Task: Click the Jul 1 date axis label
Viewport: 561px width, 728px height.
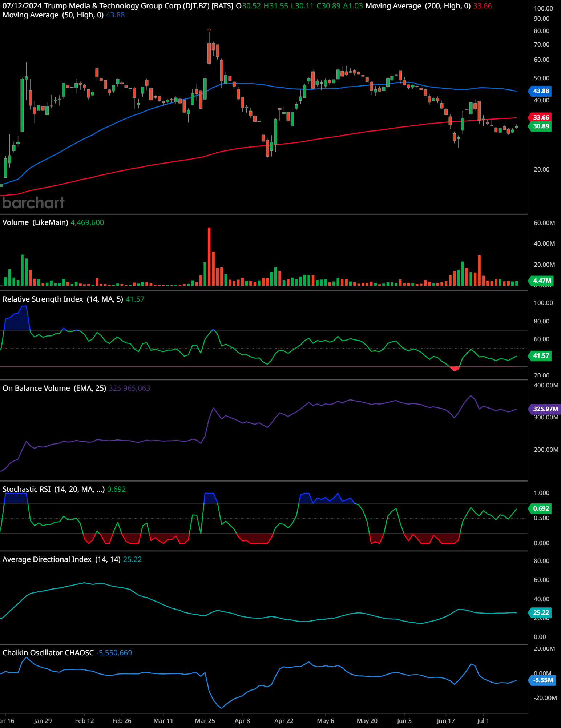Action: click(483, 721)
